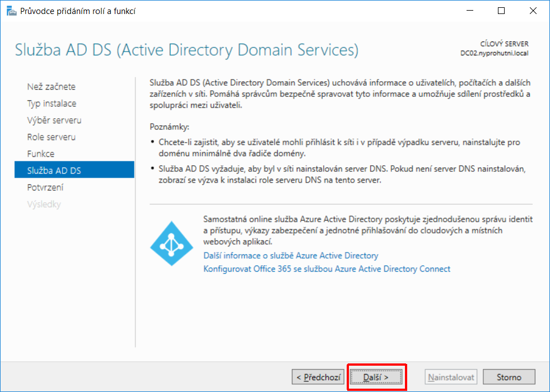Select the Typ instalace step
This screenshot has height=392, width=550.
click(x=52, y=104)
